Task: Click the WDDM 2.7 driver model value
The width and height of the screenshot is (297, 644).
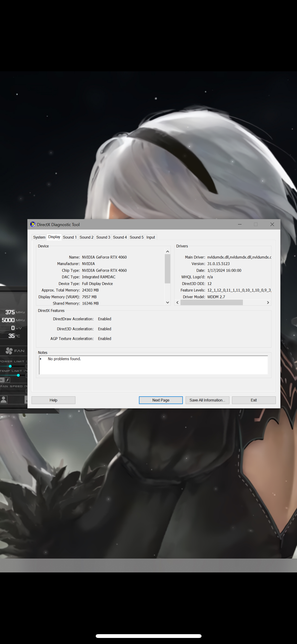Action: point(216,297)
